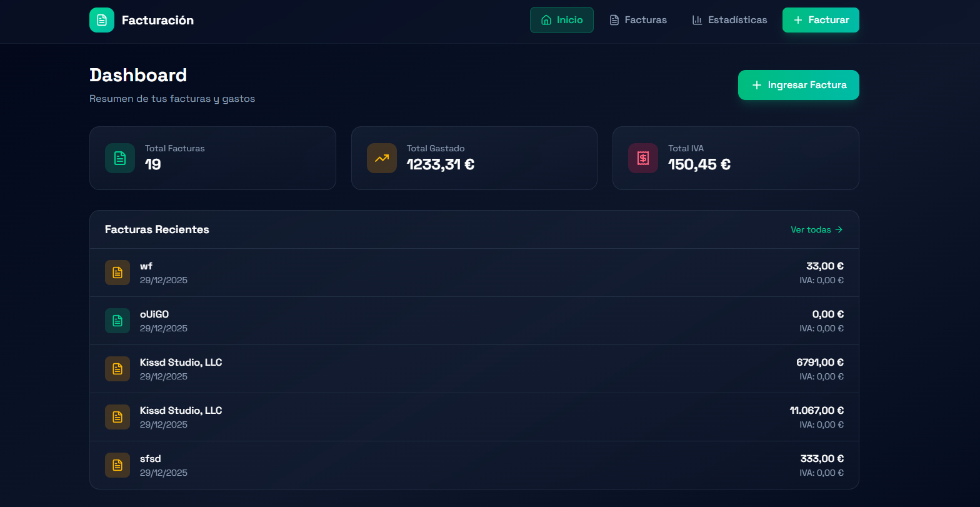The image size is (980, 507).
Task: Click the 6791,00 € Kissd Studio invoice icon
Action: (117, 369)
